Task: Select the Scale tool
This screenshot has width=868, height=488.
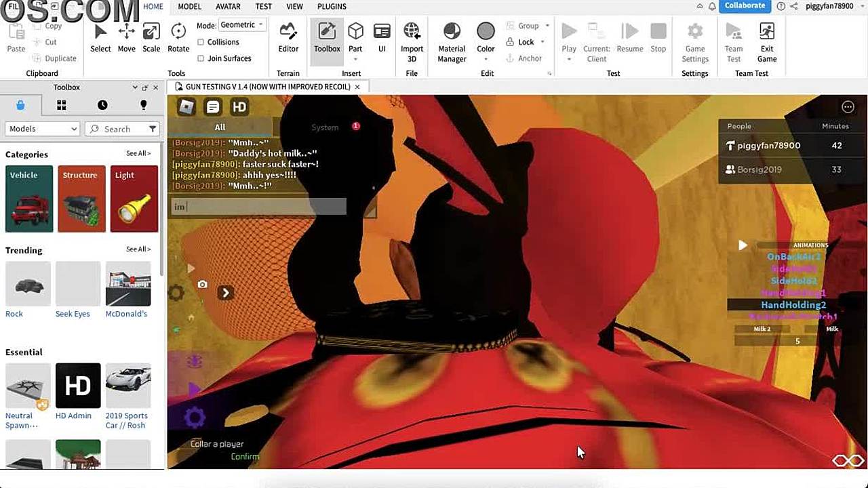Action: click(151, 38)
